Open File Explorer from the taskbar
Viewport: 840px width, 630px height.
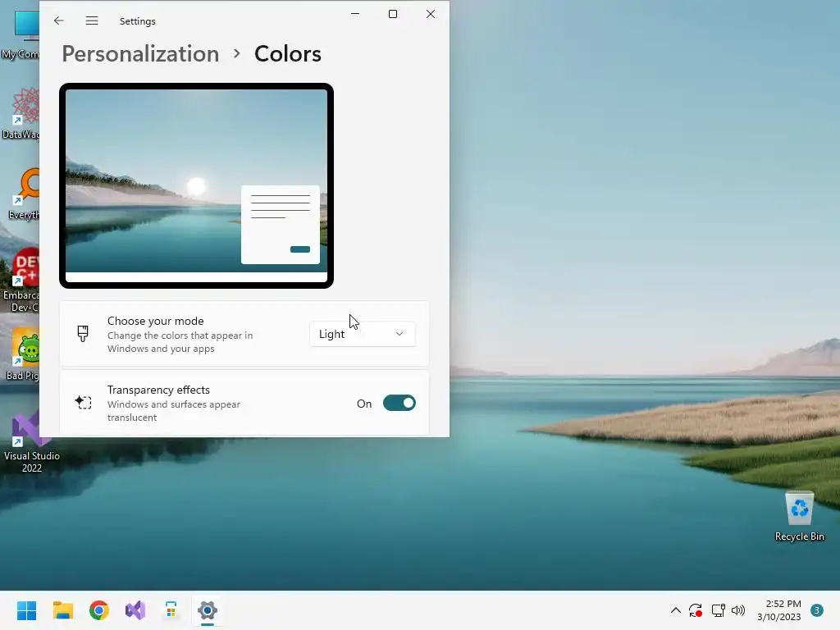tap(62, 610)
